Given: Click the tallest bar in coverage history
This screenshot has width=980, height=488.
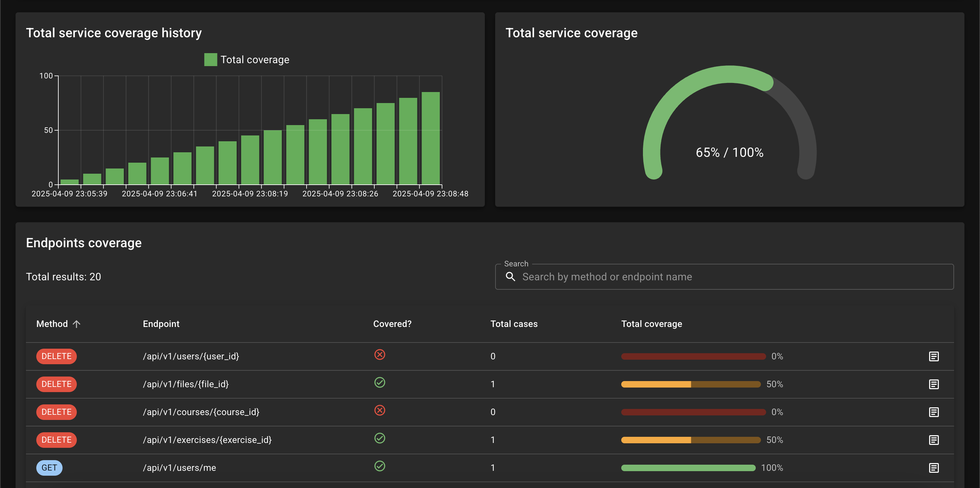Looking at the screenshot, I should pos(430,138).
